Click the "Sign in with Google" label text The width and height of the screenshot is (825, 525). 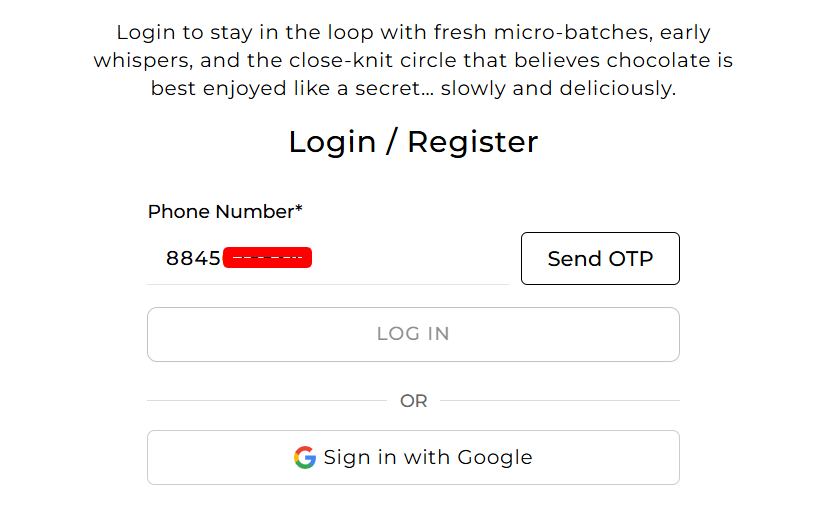[x=428, y=458]
